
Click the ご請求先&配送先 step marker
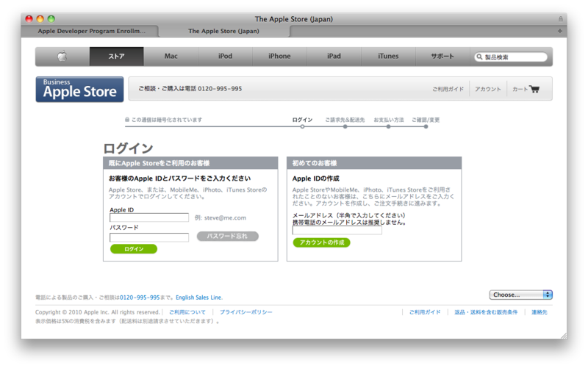[x=345, y=126]
